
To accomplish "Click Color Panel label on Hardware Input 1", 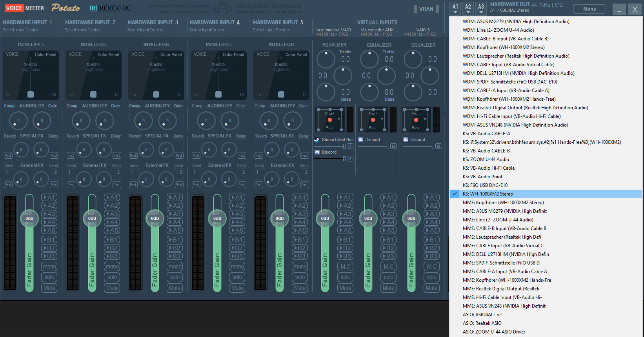I will pyautogui.click(x=45, y=54).
